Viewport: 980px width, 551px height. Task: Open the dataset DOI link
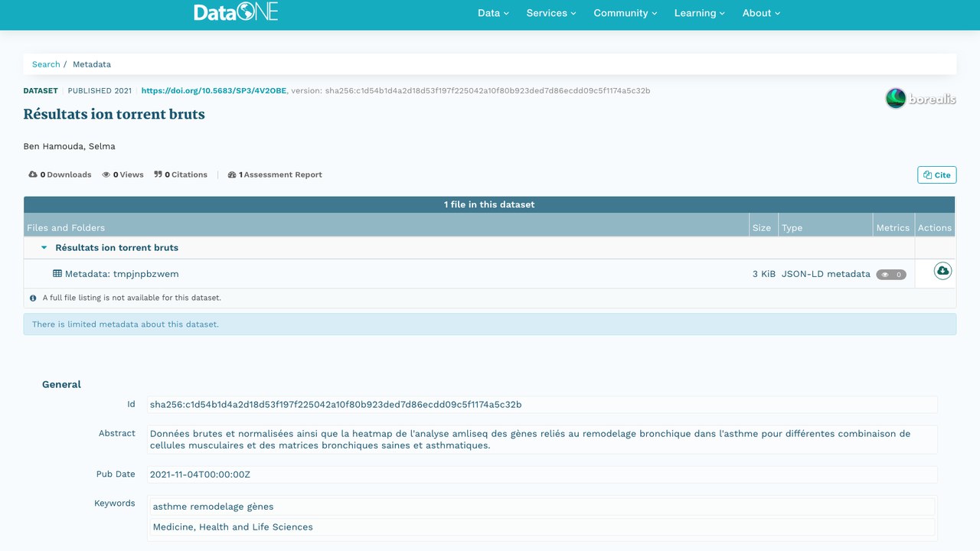(214, 90)
